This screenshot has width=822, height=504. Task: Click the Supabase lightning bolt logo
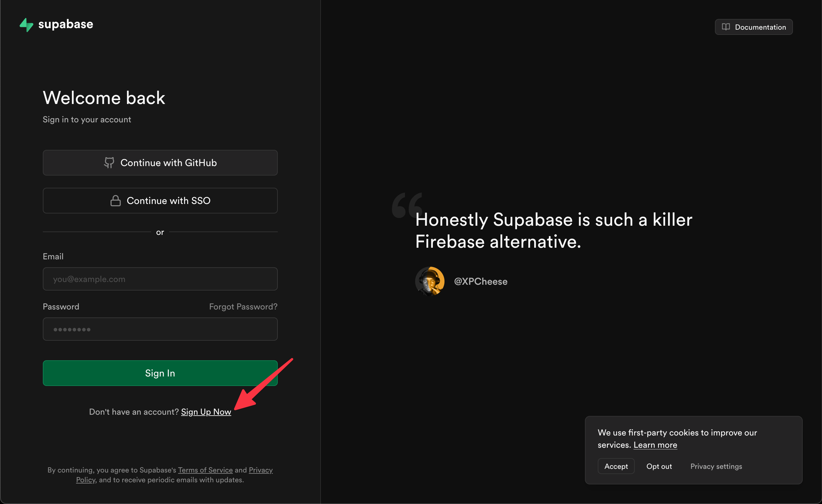click(26, 25)
